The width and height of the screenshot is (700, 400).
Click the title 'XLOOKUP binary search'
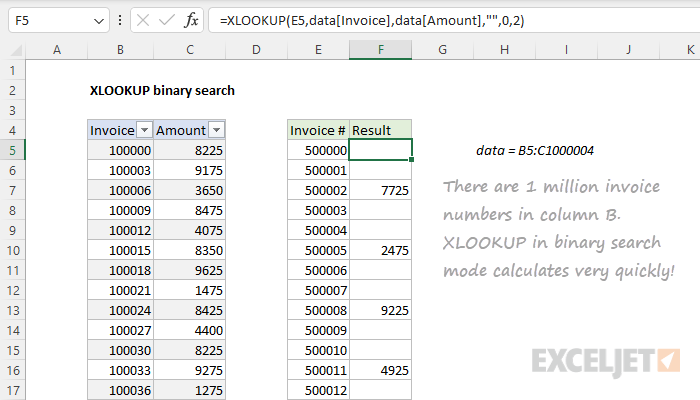162,91
